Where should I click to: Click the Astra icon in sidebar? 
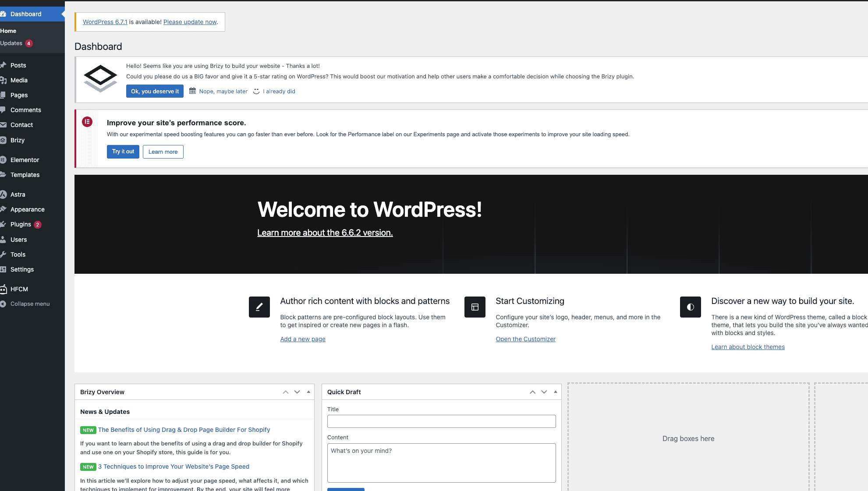pos(4,194)
